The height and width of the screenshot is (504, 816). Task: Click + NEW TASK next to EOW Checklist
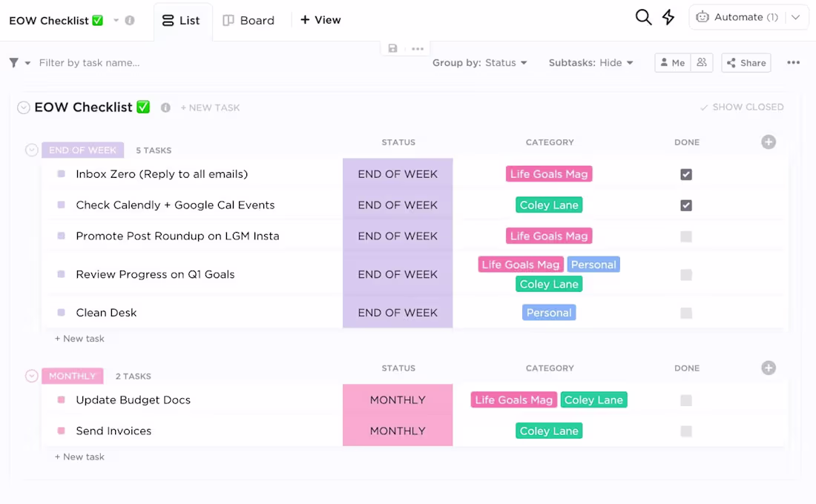(x=210, y=107)
